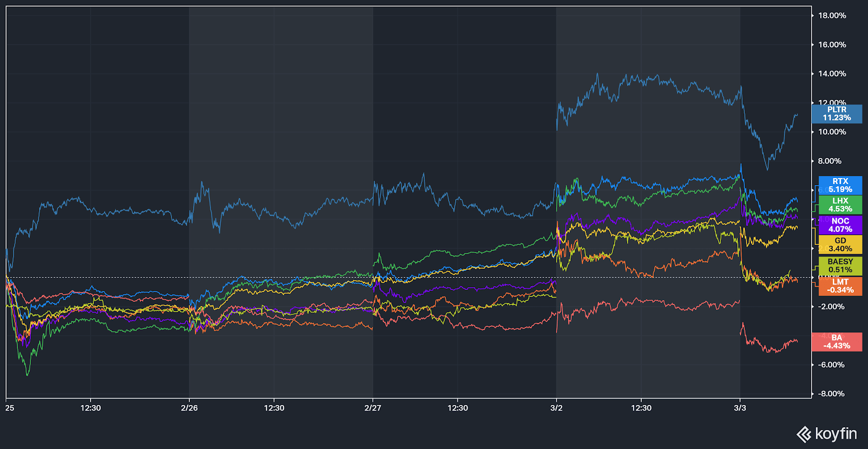Screen dimensions: 868x449
Task: Select the BAESY 0.51% series label
Action: click(840, 265)
